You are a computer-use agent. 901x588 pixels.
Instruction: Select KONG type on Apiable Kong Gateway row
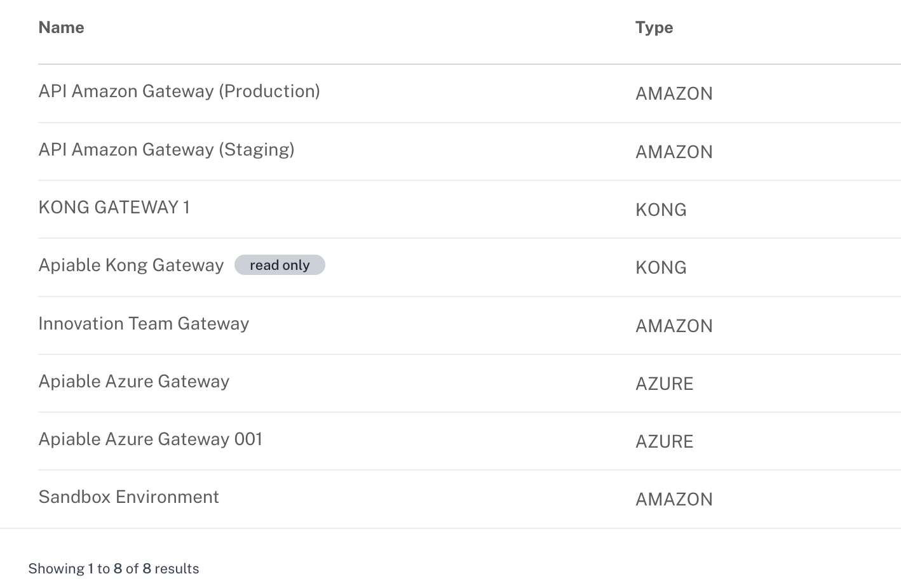click(x=661, y=267)
